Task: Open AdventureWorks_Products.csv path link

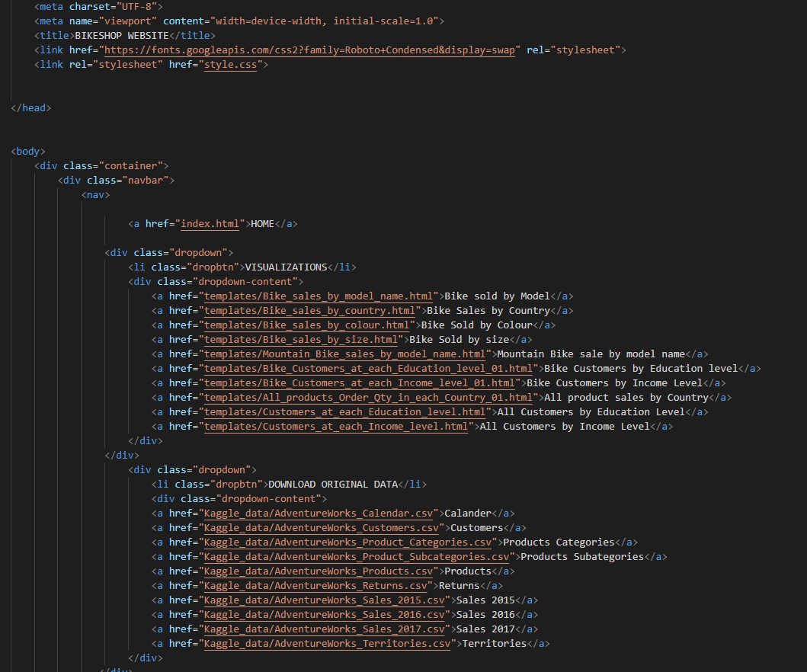Action: 319,571
